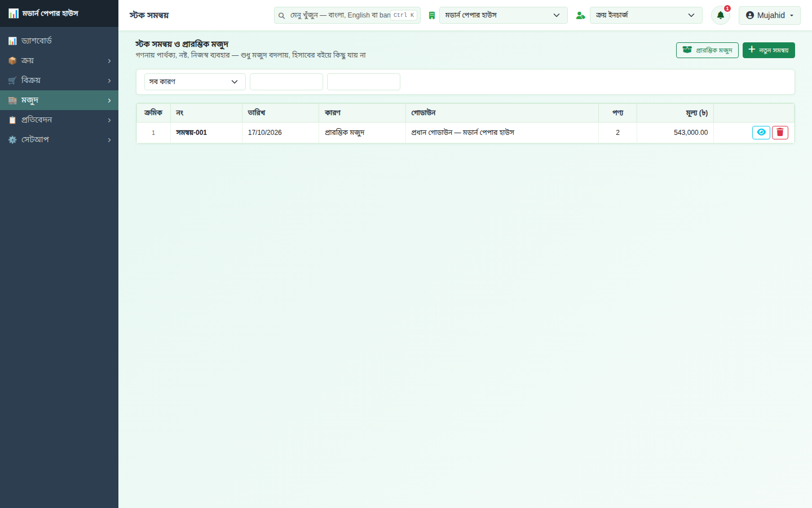Click the green user role icon
This screenshot has width=812, height=508.
pyautogui.click(x=580, y=16)
